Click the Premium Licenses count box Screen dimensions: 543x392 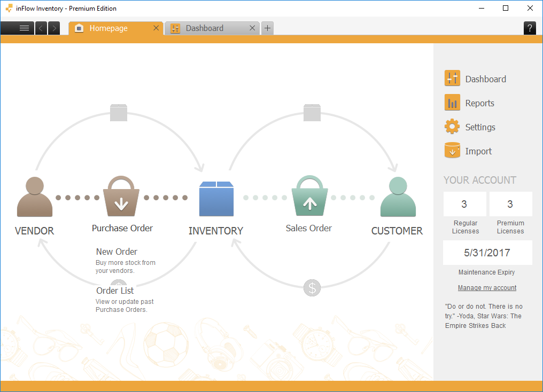pos(510,204)
